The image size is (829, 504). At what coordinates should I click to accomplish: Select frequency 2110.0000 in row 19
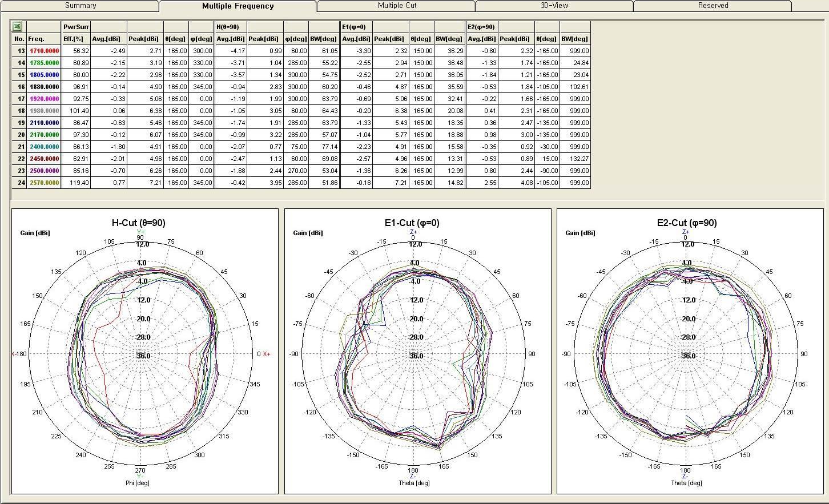(44, 123)
